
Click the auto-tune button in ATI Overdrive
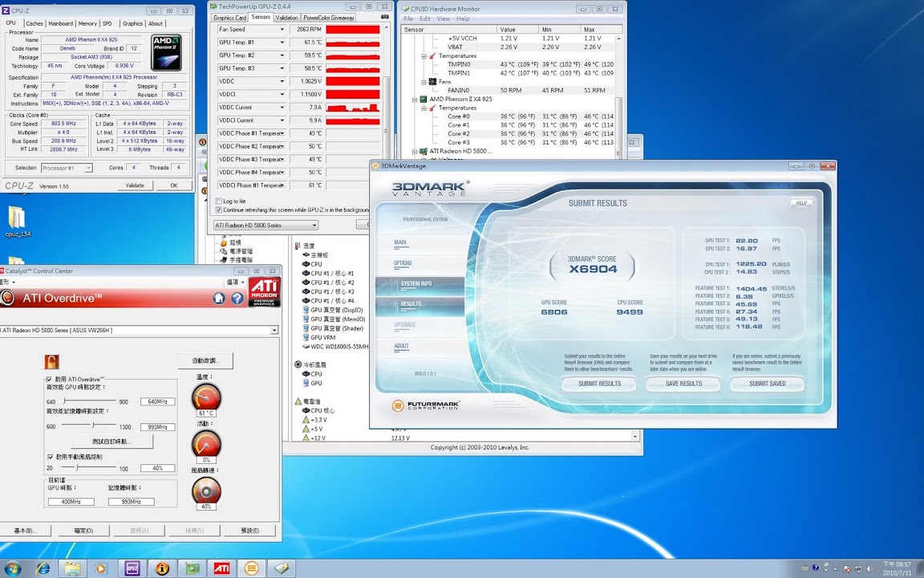[205, 360]
